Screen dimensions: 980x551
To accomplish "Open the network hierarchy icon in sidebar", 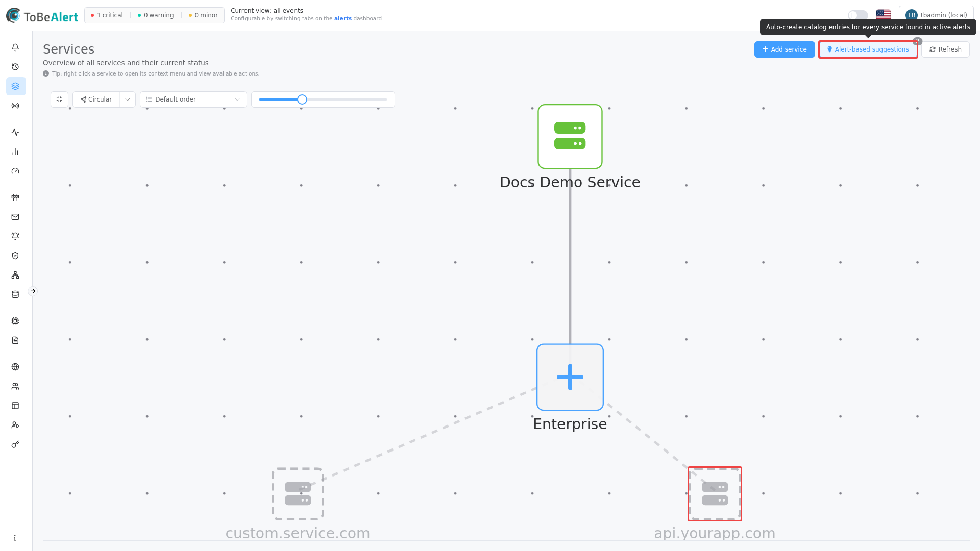I will click(15, 275).
